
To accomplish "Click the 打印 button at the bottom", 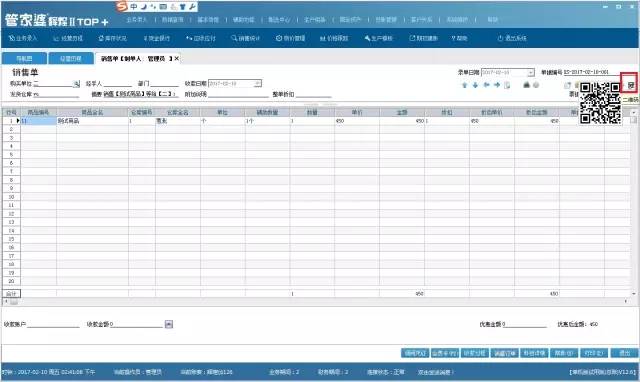I will click(x=593, y=353).
